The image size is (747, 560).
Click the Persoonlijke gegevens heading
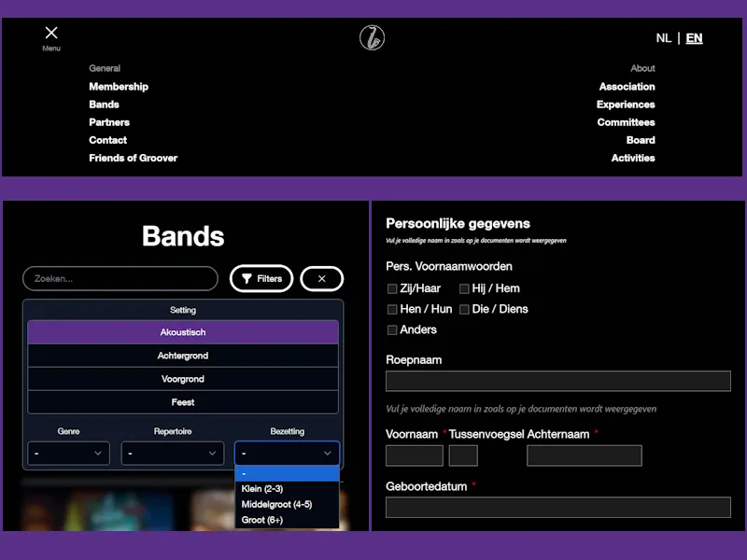click(x=458, y=224)
